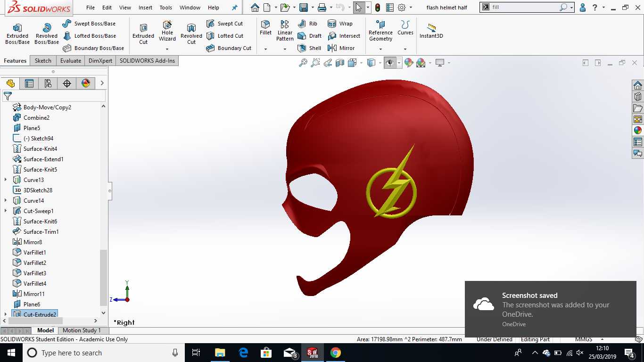Open the dropdown arrow under Reference Geometry
This screenshot has height=362, width=644.
click(380, 49)
